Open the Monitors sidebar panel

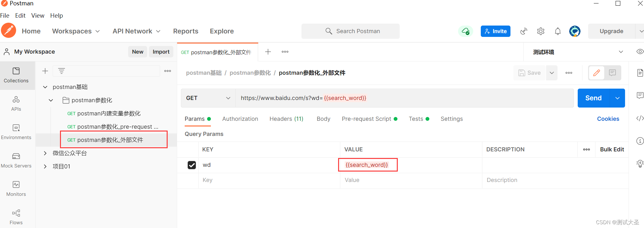(x=16, y=189)
